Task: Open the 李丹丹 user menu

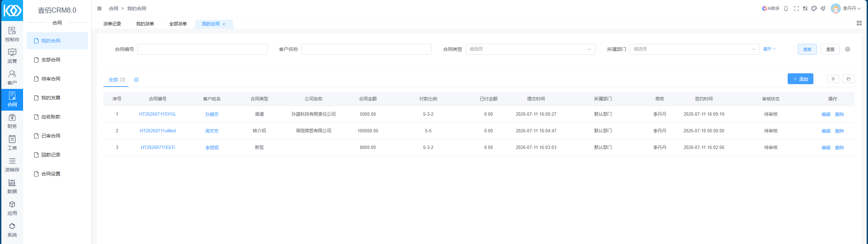Action: (852, 8)
